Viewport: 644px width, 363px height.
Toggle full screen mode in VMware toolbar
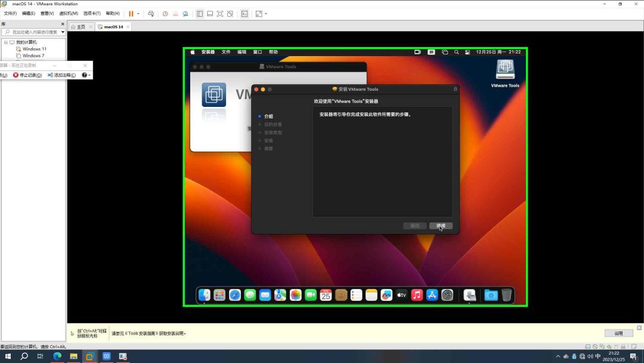tap(220, 13)
